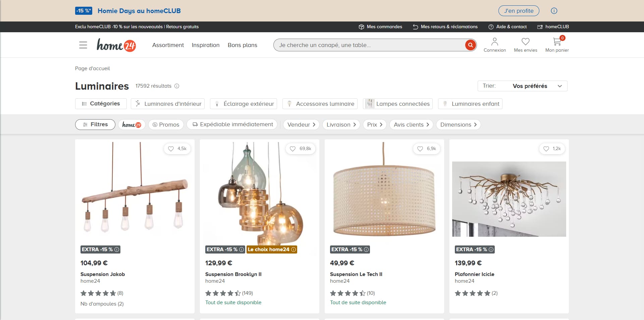Open the Assortiment menu
This screenshot has width=644, height=320.
tap(168, 45)
